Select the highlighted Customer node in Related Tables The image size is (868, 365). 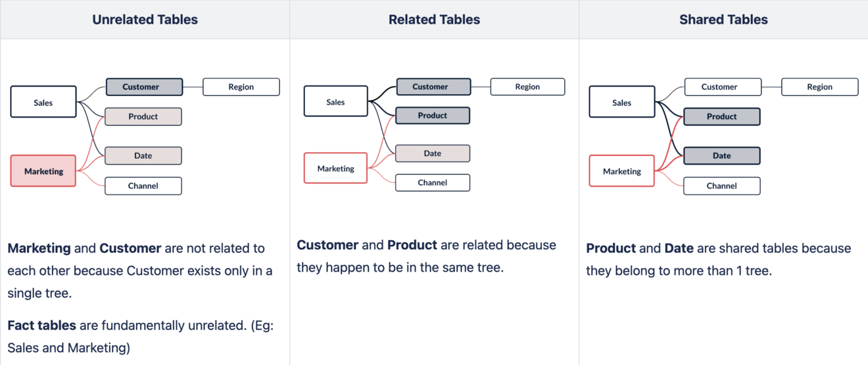[433, 87]
